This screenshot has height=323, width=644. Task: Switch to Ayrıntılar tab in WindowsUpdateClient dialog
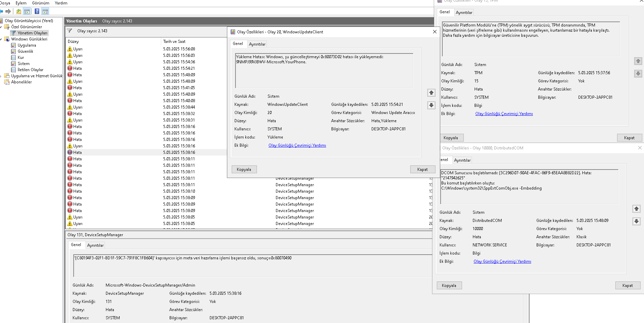tap(257, 44)
